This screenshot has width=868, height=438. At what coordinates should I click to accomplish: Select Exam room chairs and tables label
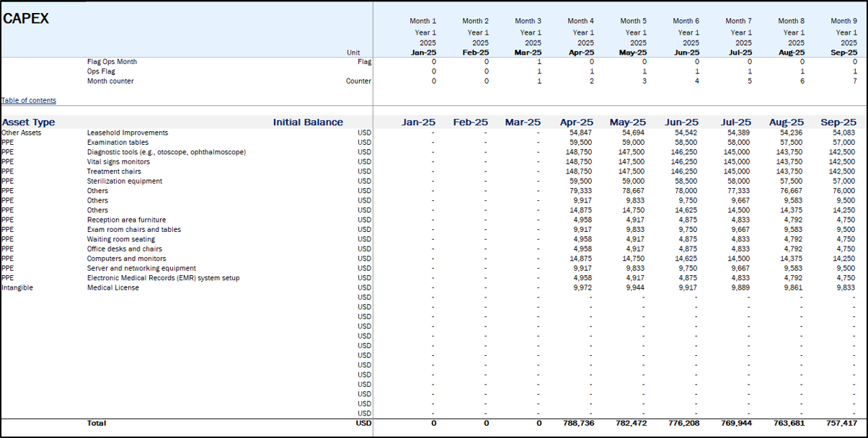(x=134, y=230)
